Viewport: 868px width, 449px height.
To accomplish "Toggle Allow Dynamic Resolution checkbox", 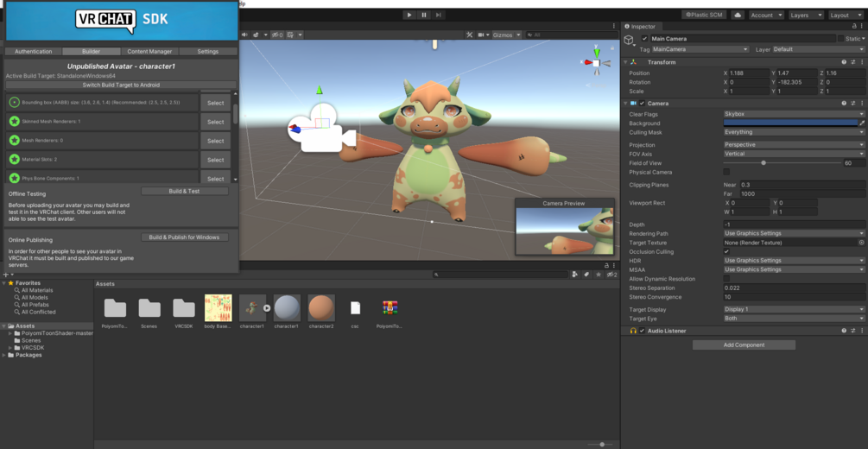I will 726,279.
